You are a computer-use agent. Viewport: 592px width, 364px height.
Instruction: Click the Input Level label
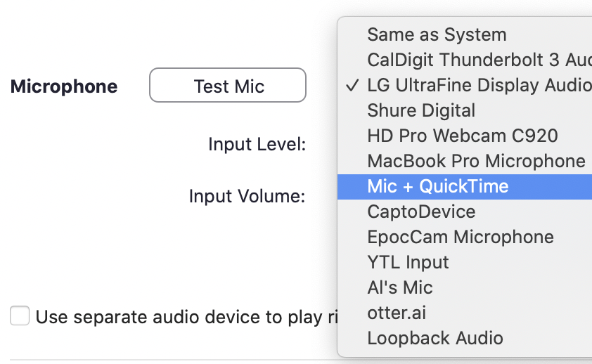257,145
